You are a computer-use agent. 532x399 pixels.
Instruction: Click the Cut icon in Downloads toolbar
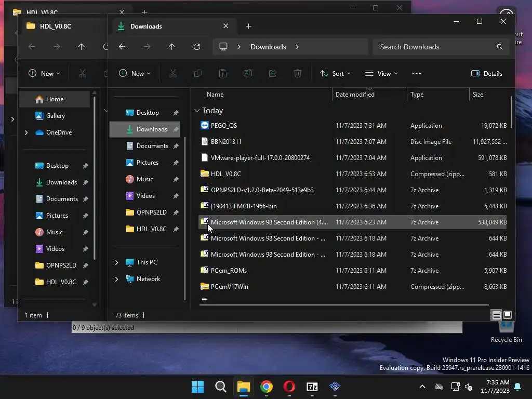pos(172,73)
